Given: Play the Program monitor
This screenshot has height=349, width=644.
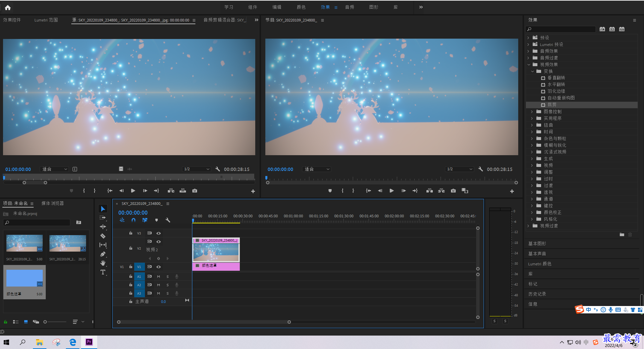Looking at the screenshot, I should click(x=392, y=191).
